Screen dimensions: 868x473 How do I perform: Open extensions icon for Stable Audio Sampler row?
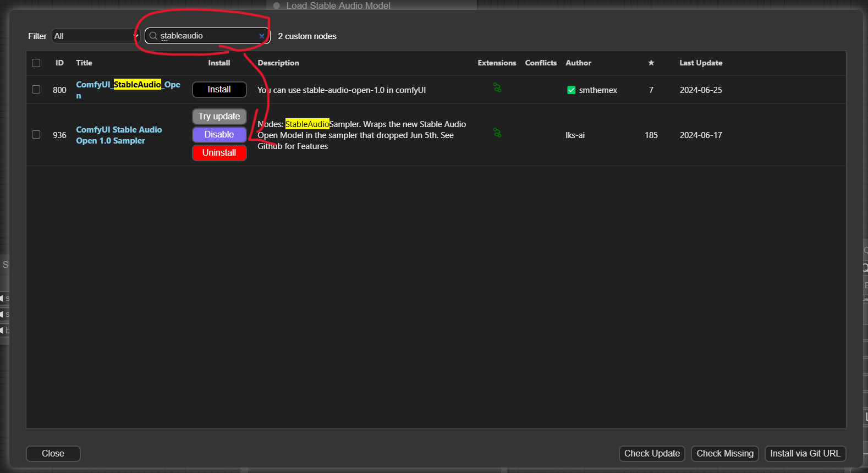[497, 133]
